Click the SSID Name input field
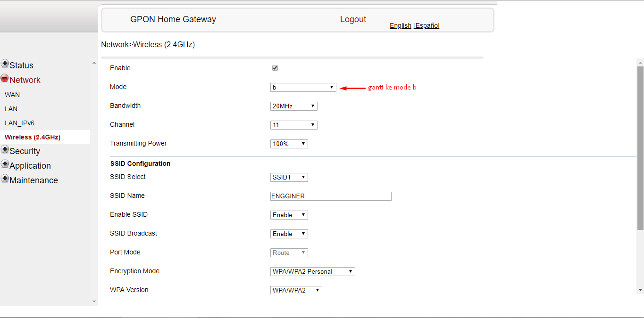The height and width of the screenshot is (318, 644). (x=331, y=196)
